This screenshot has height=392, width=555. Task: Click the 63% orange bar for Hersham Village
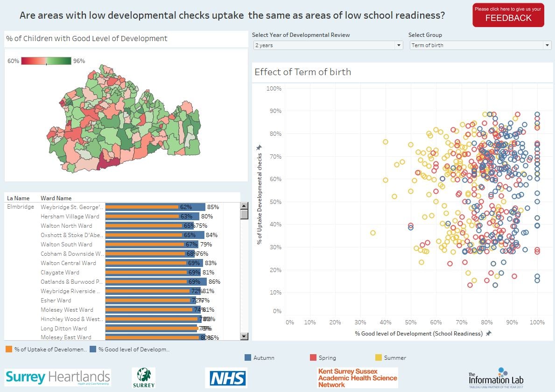tap(142, 216)
